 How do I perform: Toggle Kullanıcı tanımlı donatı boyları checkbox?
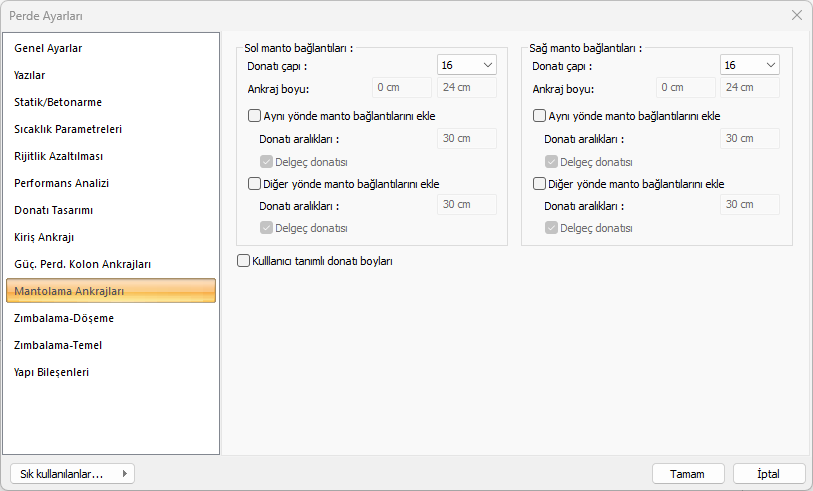tap(243, 261)
